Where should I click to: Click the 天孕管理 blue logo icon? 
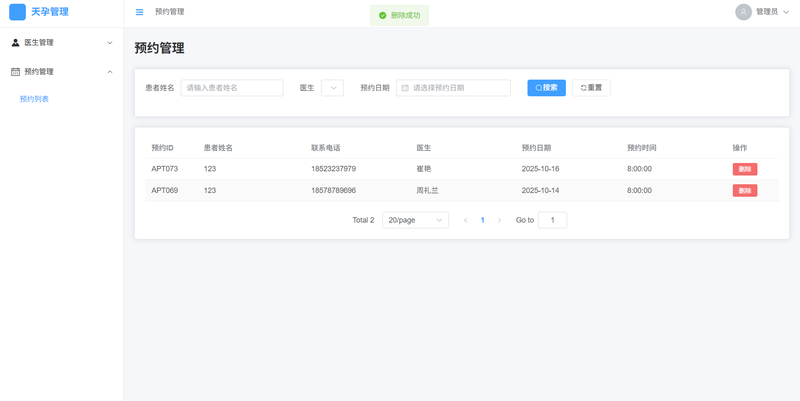17,12
